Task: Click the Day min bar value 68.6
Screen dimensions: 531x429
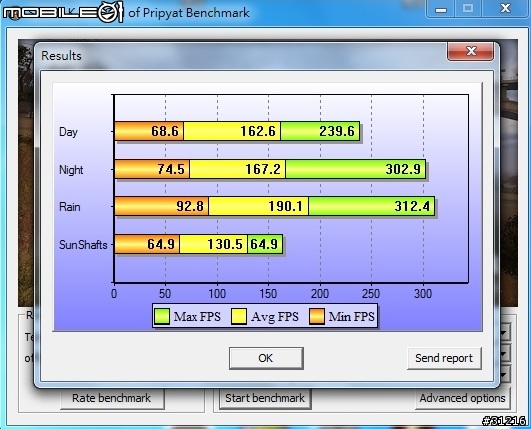Action: click(165, 131)
